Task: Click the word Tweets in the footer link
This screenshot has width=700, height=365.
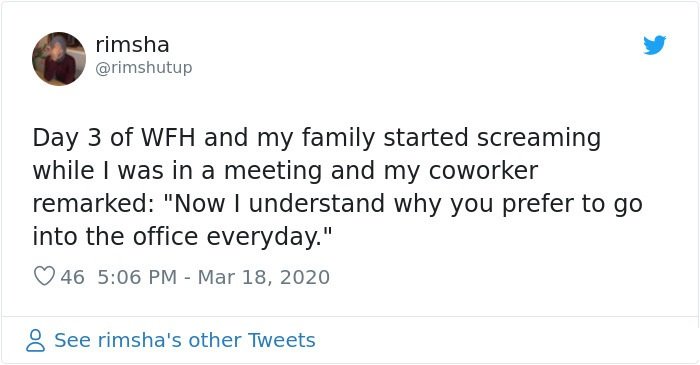Action: (x=281, y=340)
